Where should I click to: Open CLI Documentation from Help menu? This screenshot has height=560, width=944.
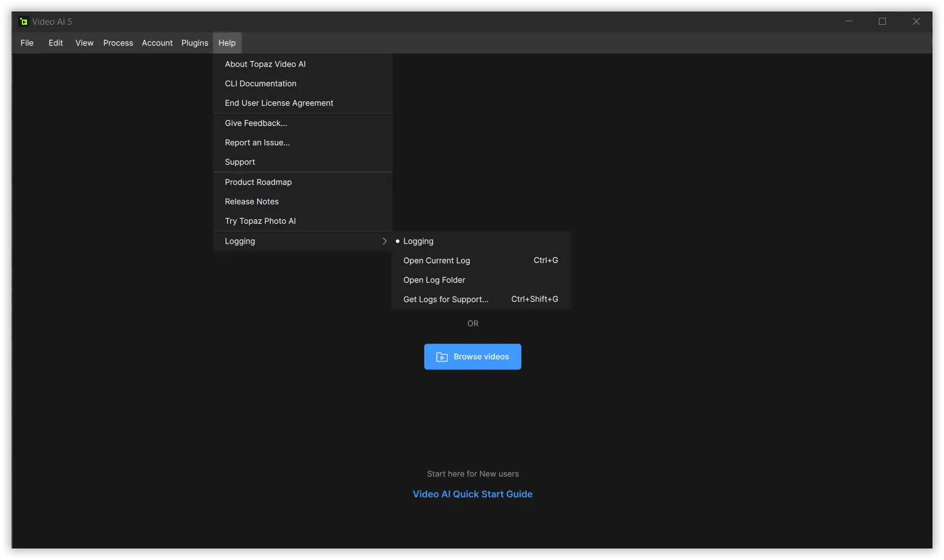coord(303,83)
